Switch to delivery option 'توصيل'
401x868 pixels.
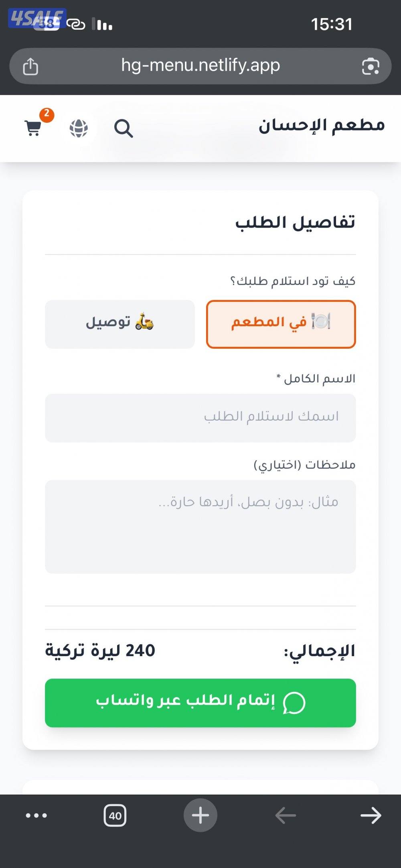click(119, 323)
